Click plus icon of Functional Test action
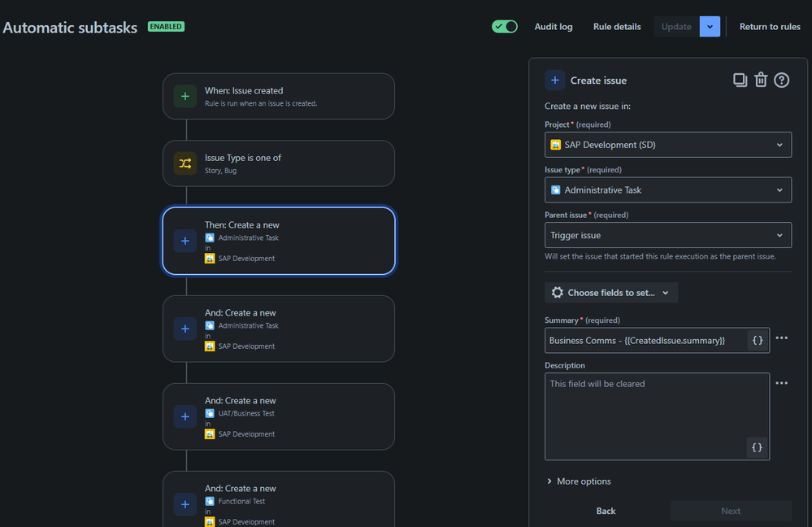The image size is (812, 527). [185, 504]
